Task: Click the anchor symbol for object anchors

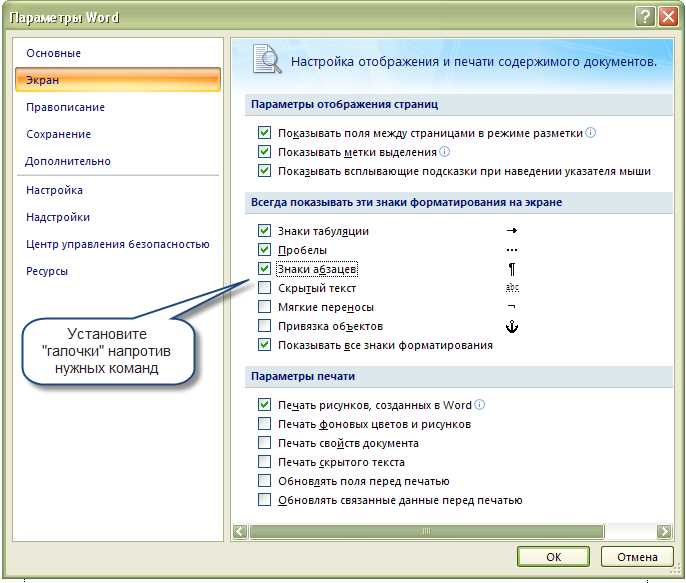Action: tap(512, 326)
